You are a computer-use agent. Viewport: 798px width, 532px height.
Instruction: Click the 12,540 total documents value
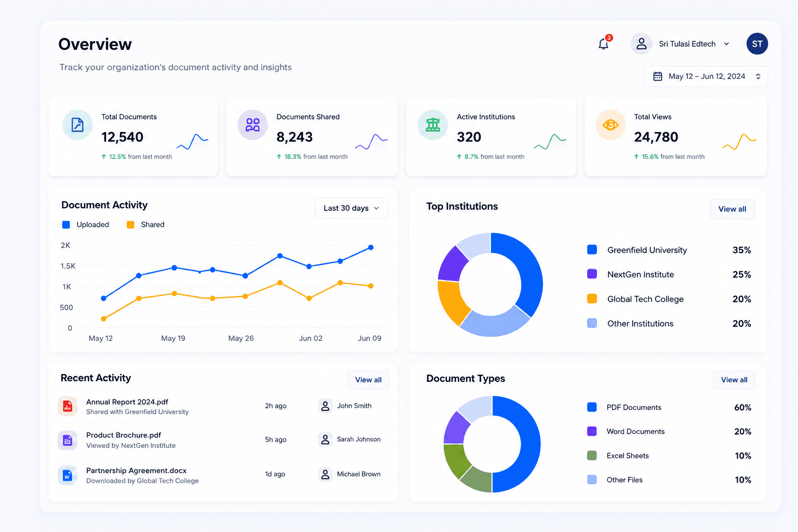tap(122, 137)
